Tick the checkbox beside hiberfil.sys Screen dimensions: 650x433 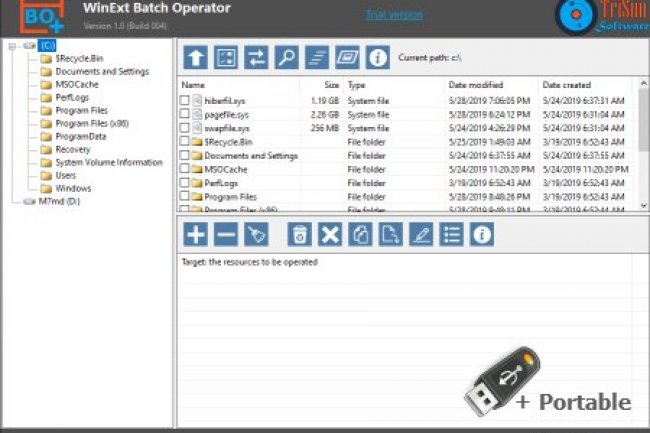(x=184, y=101)
